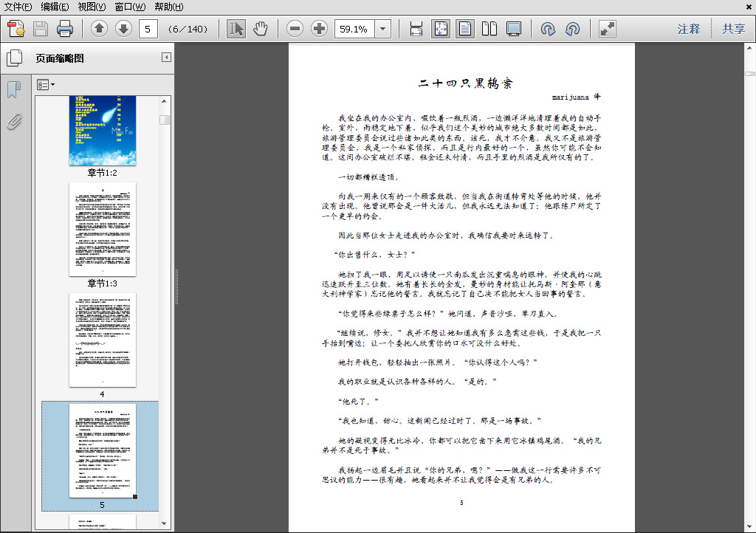
Task: Zoom in with the plus button
Action: [319, 29]
